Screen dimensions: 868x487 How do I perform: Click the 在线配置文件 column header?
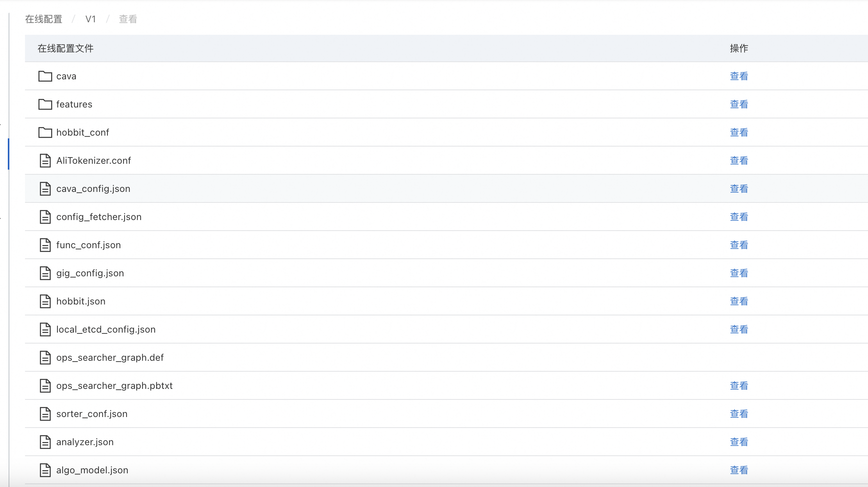click(x=66, y=48)
